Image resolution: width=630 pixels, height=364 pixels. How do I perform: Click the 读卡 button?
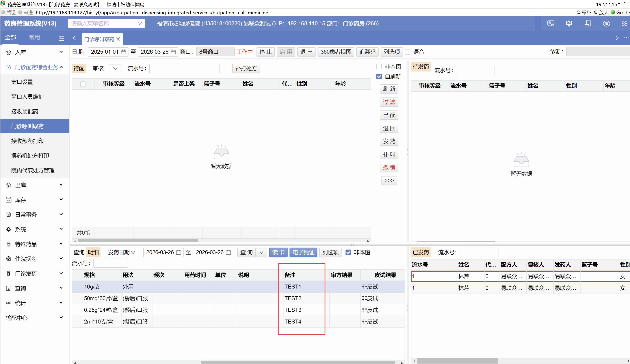tap(278, 252)
